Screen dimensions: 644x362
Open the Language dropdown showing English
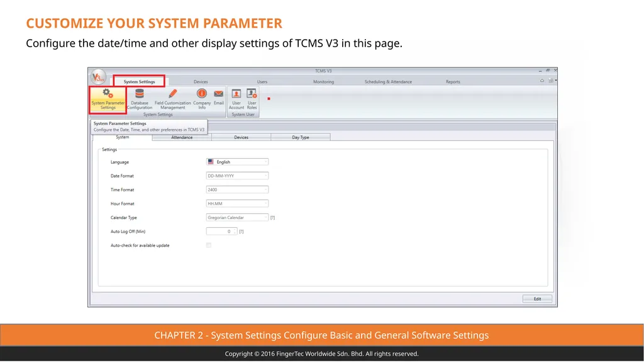237,162
